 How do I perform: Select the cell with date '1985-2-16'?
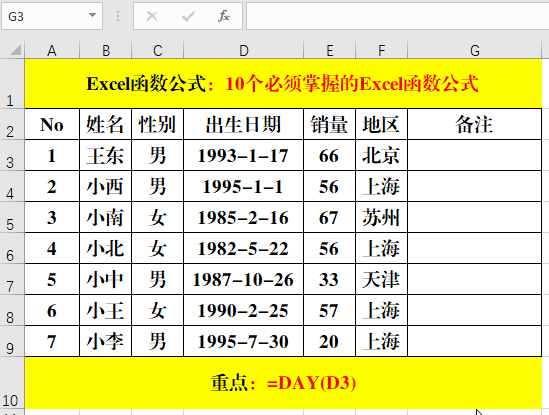point(243,217)
